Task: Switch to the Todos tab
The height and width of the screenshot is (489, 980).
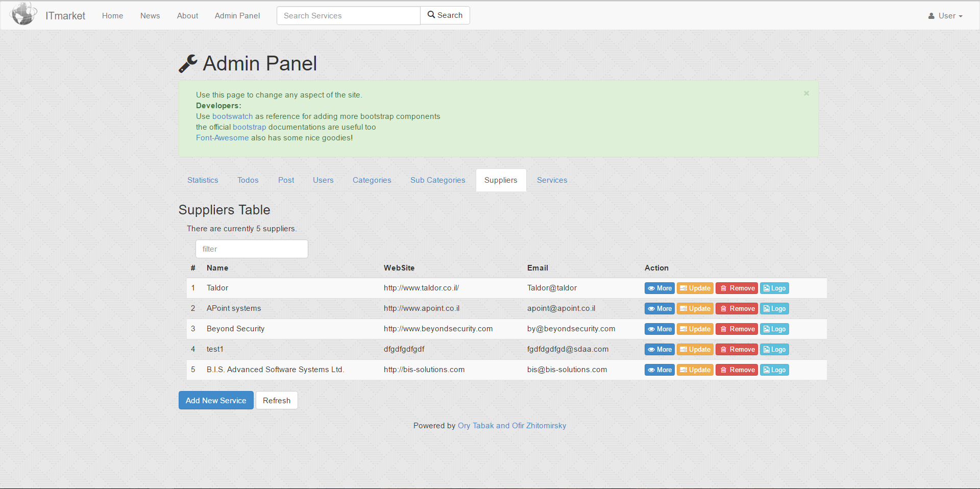Action: coord(248,180)
